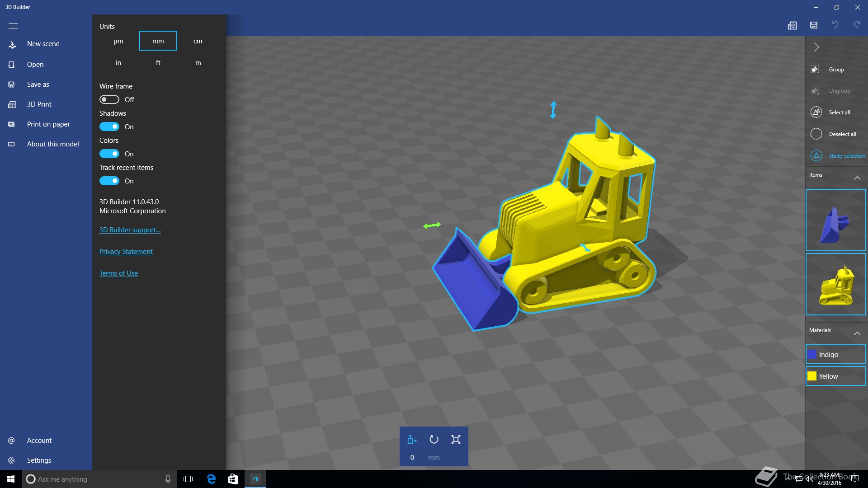The image size is (868, 488).
Task: Collapse the Items section
Action: pos(857,178)
